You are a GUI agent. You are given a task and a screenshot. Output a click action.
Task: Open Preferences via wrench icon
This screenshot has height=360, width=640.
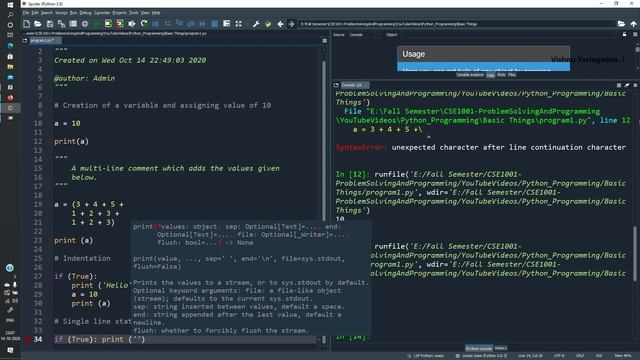click(x=256, y=24)
